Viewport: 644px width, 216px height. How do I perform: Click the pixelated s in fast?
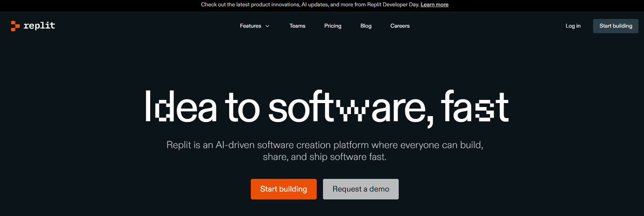tap(484, 111)
